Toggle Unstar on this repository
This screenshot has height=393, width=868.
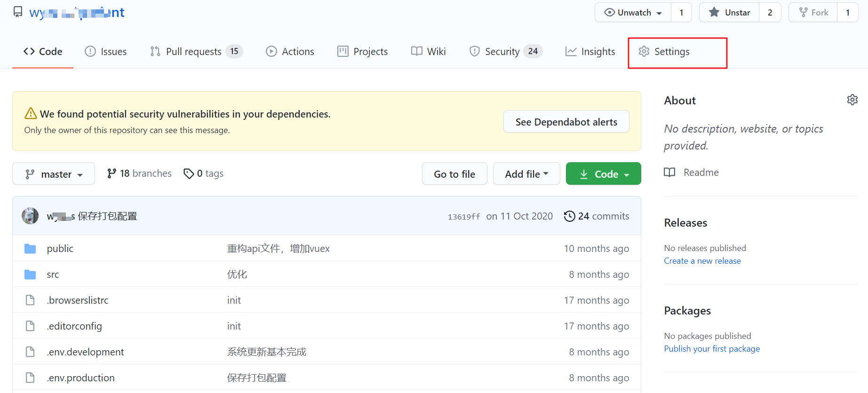point(729,12)
